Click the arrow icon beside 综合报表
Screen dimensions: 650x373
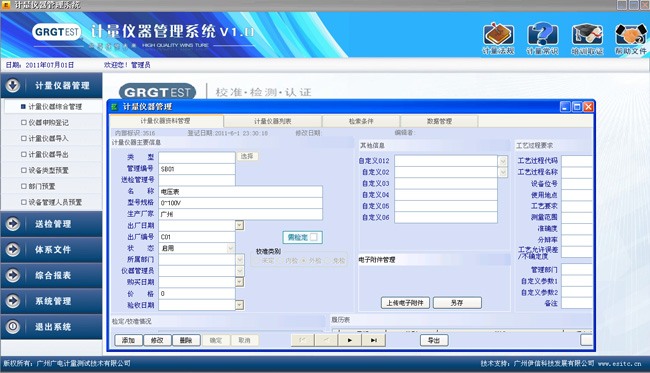[x=13, y=275]
